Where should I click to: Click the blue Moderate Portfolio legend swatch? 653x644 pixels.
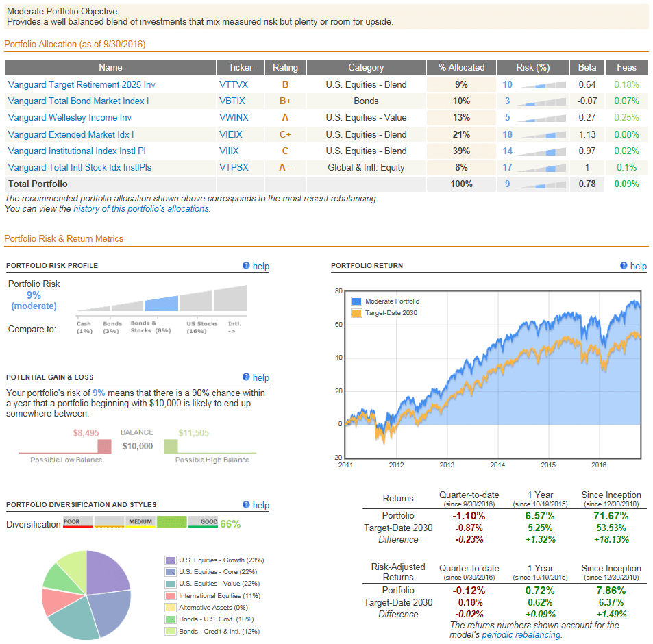356,301
